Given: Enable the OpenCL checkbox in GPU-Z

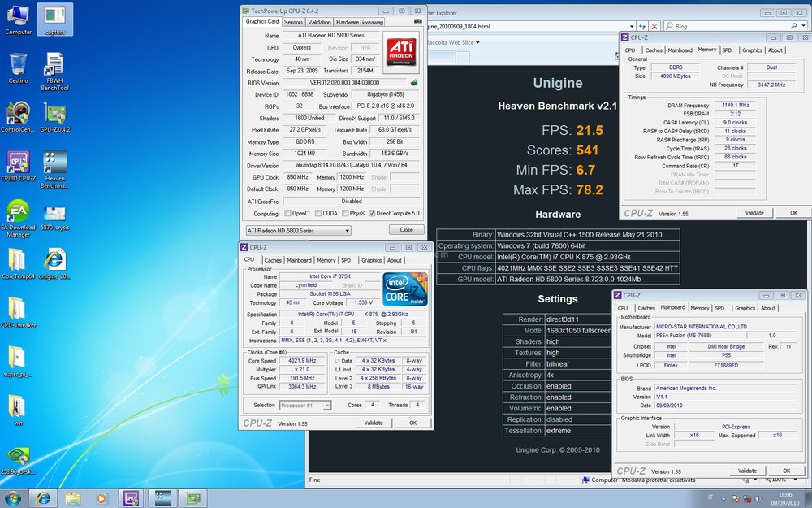Looking at the screenshot, I should [x=287, y=213].
